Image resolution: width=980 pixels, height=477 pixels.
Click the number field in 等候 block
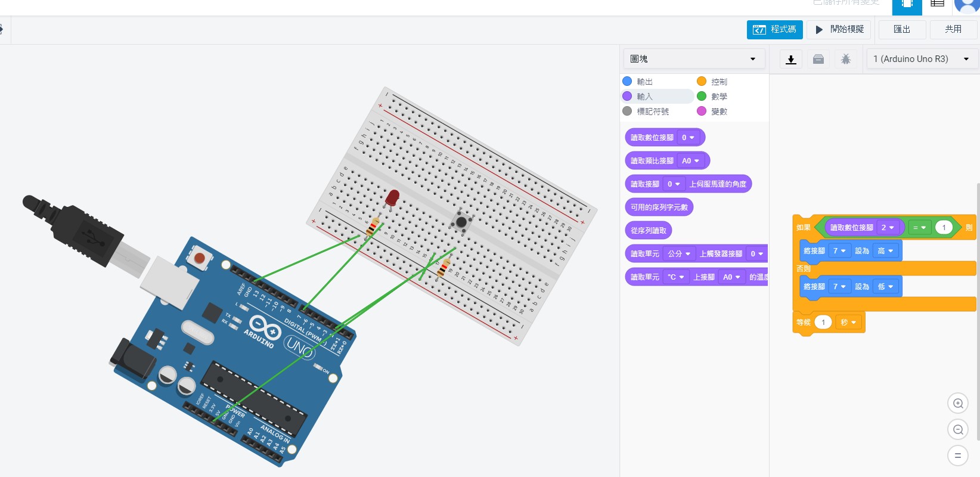point(823,323)
